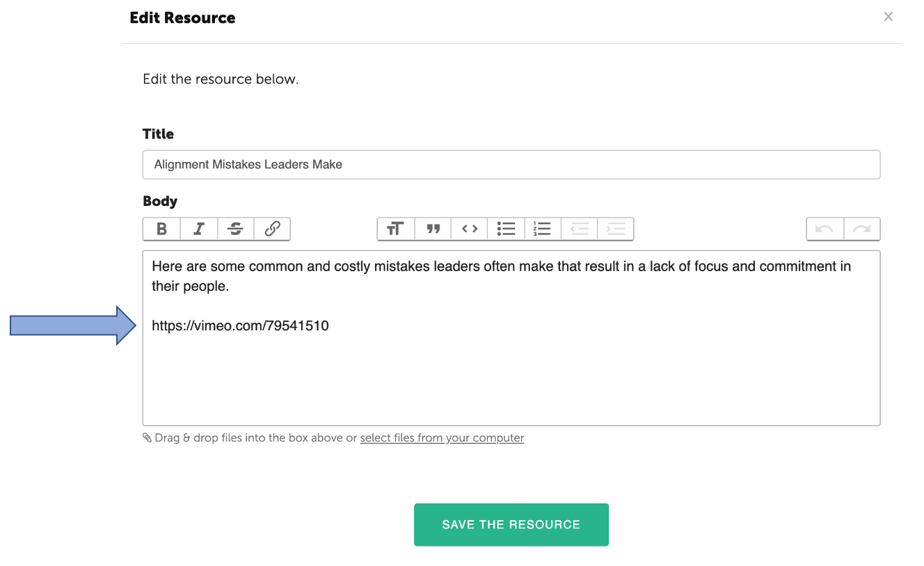This screenshot has width=924, height=566.
Task: Click the Title input field
Action: click(511, 165)
